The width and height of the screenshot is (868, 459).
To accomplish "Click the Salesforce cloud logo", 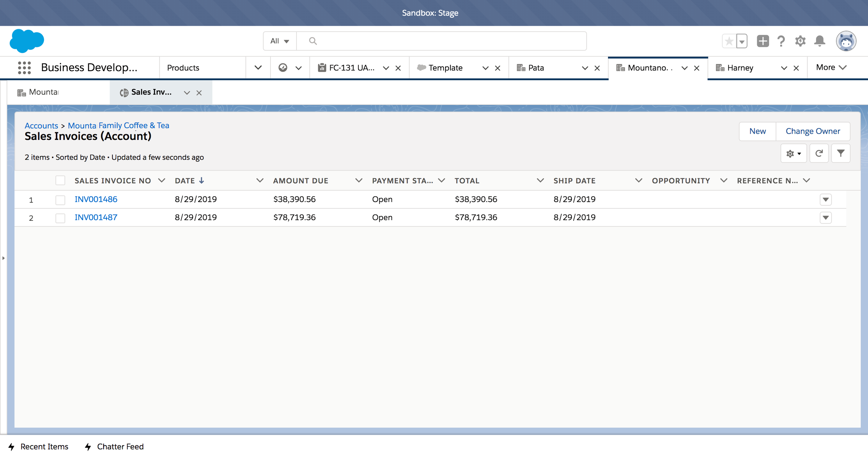I will pos(27,41).
